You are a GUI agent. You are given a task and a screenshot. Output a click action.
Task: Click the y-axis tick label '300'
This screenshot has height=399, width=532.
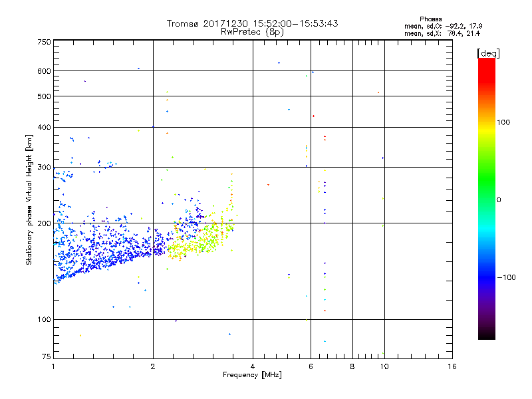[45, 167]
